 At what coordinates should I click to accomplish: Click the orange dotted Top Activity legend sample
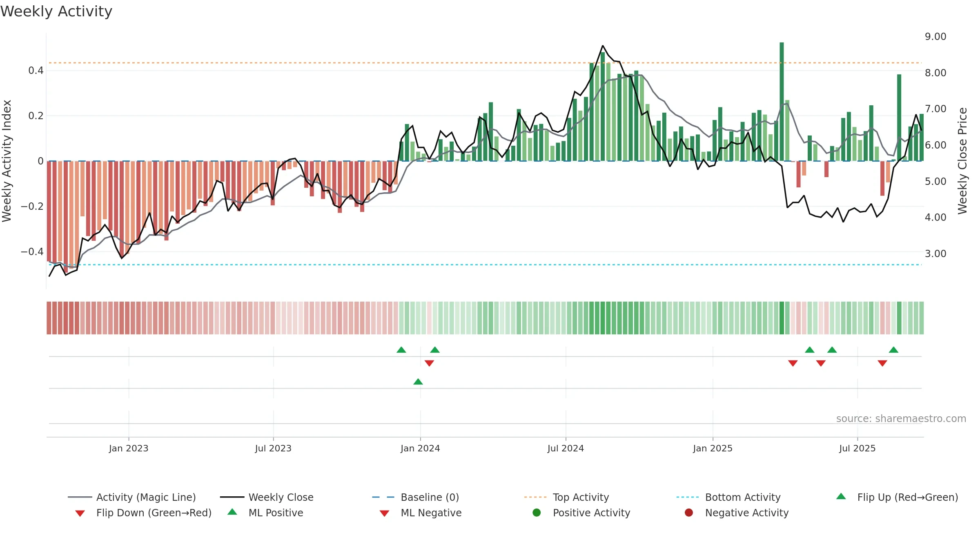pyautogui.click(x=535, y=497)
